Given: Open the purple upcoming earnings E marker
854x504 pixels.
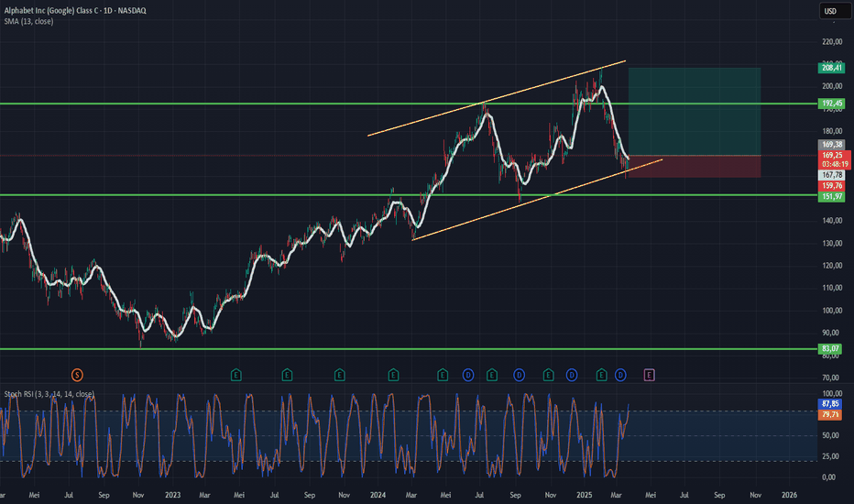Looking at the screenshot, I should click(x=650, y=375).
